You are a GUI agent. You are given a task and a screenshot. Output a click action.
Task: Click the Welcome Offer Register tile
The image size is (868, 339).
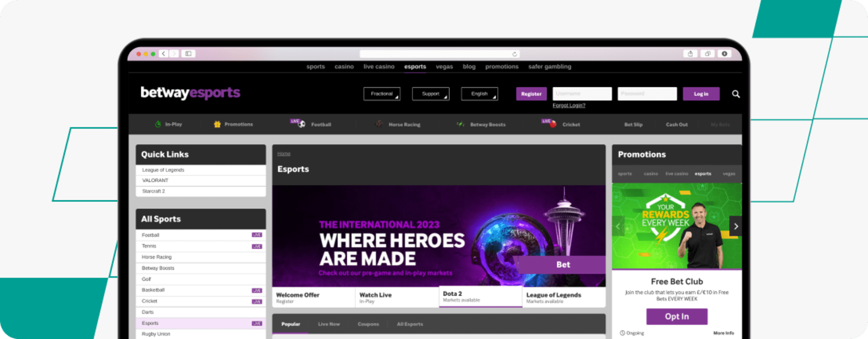coord(313,297)
